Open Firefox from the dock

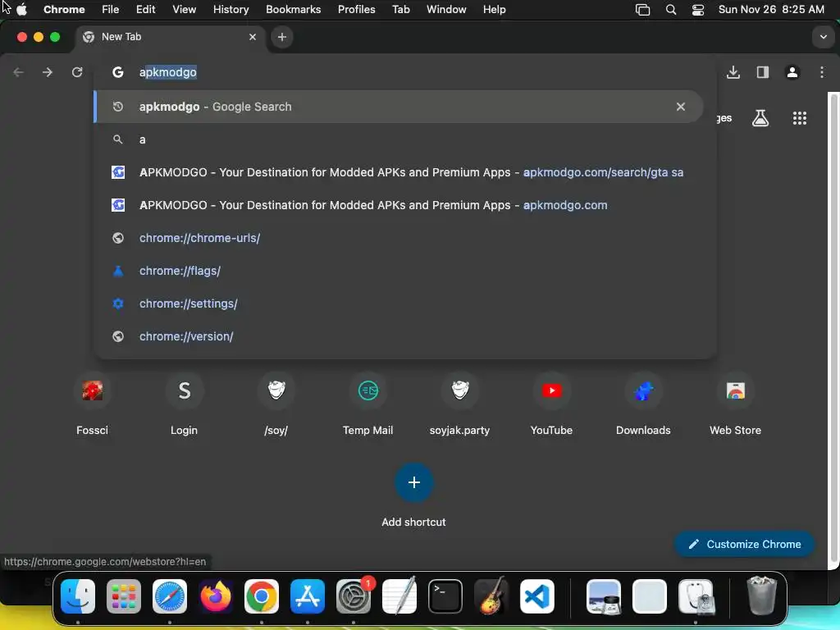coord(216,596)
